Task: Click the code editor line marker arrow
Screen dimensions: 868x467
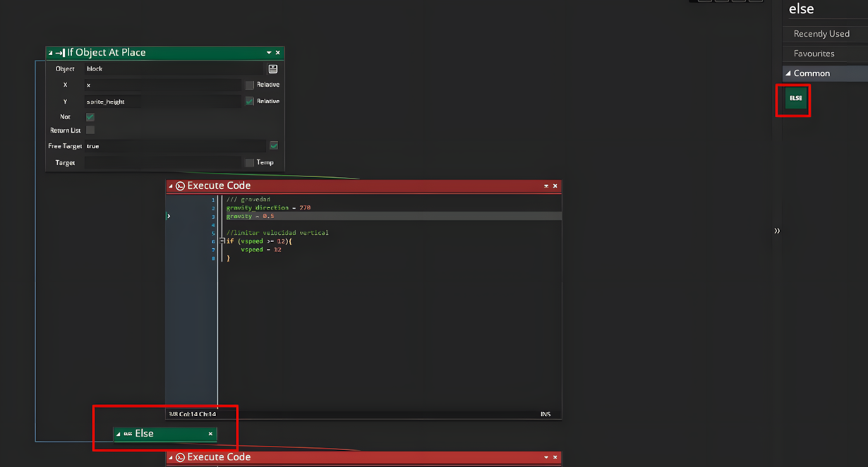Action: 168,216
